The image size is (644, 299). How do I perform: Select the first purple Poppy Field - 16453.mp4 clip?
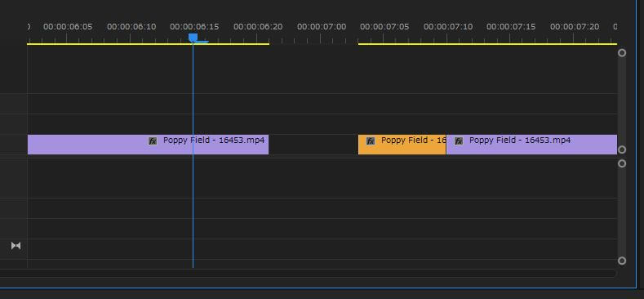coord(148,145)
